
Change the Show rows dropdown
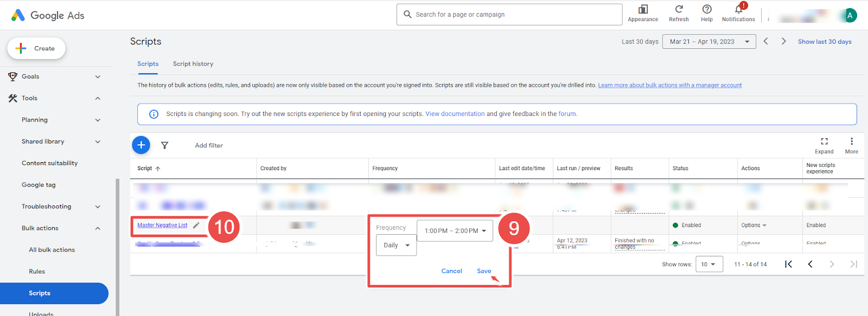pyautogui.click(x=709, y=264)
